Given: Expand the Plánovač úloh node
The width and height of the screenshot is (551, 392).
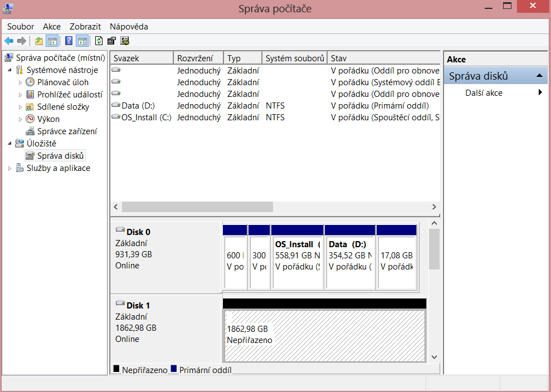Looking at the screenshot, I should click(21, 82).
